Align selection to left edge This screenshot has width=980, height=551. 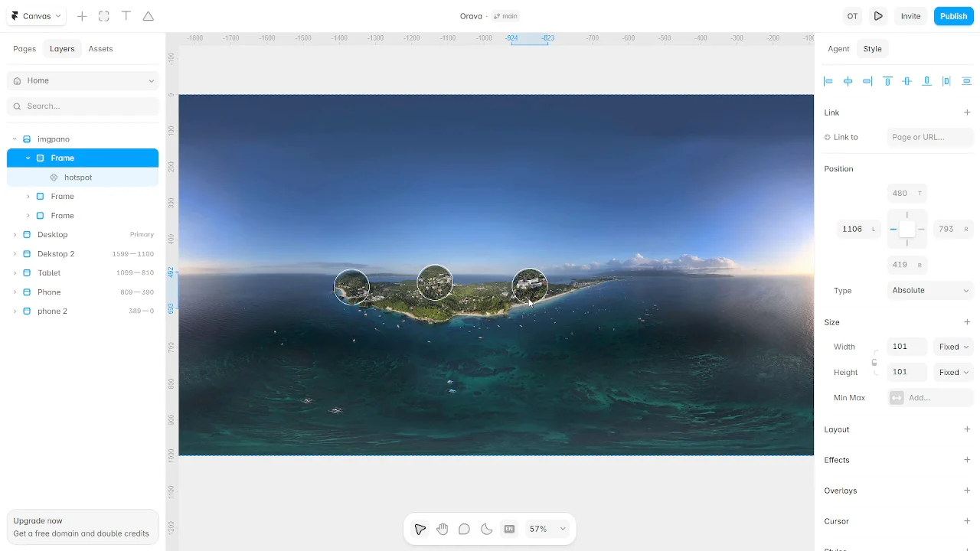pyautogui.click(x=828, y=81)
